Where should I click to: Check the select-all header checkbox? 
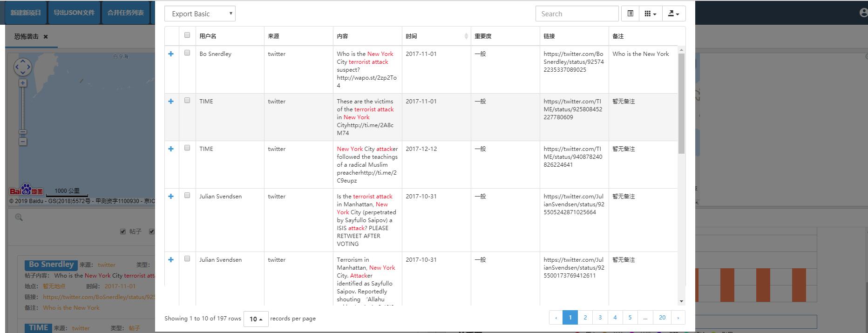point(187,35)
